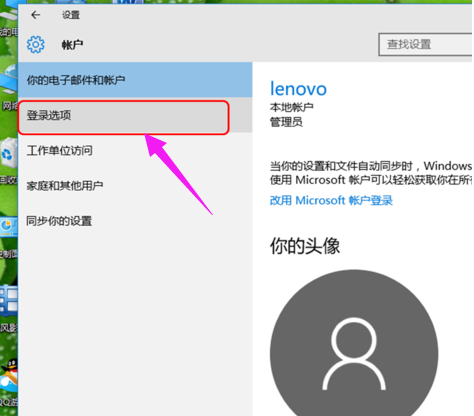Click the 查找设置 search field
This screenshot has height=416, width=474.
click(425, 44)
